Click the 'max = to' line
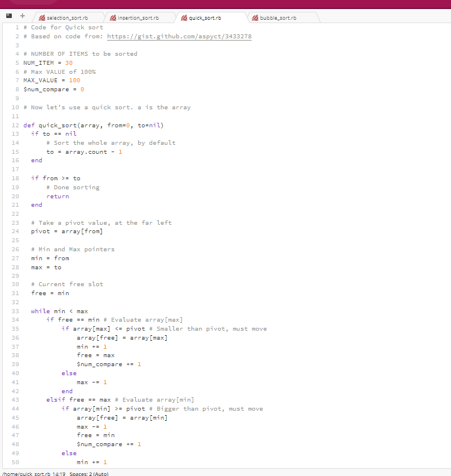Screen dimensions: 451x476 pos(46,268)
